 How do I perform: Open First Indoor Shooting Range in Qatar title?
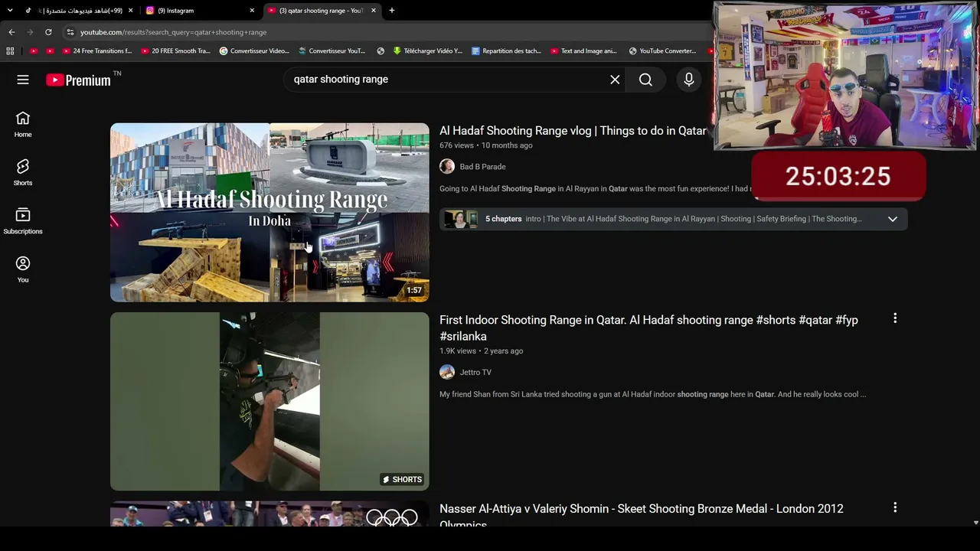(x=648, y=328)
